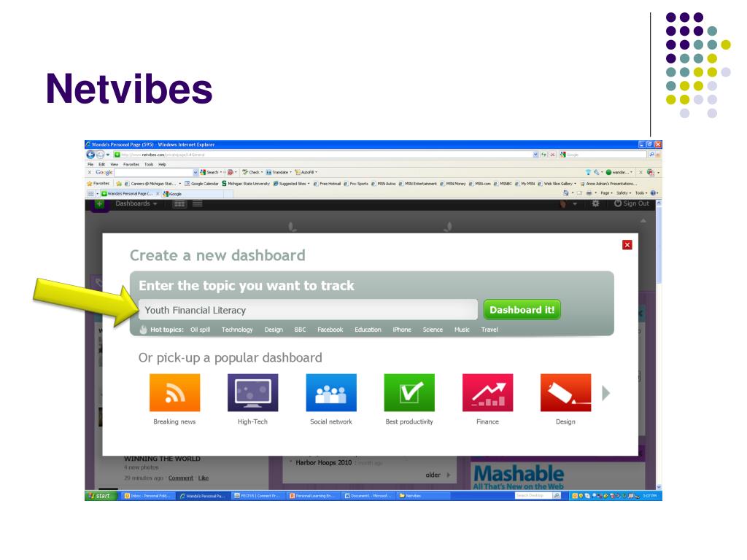This screenshot has width=747, height=560.
Task: Select the Design hot topic
Action: pyautogui.click(x=274, y=330)
